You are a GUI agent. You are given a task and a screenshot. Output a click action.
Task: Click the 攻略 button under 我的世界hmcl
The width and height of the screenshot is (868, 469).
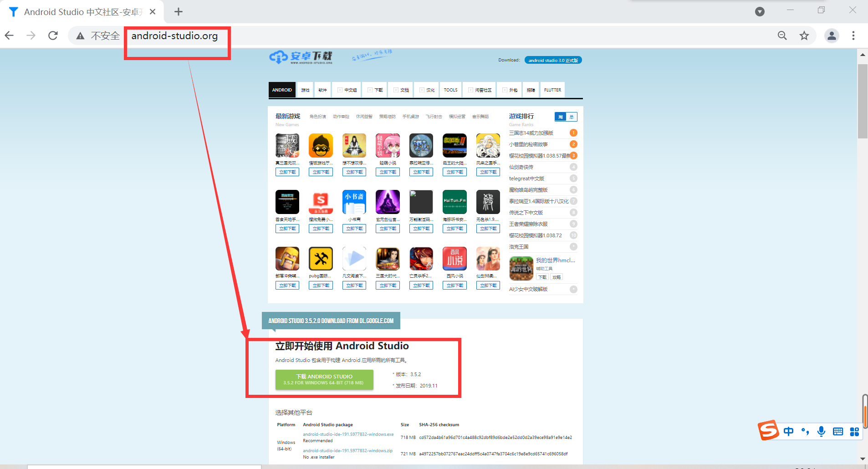[557, 277]
